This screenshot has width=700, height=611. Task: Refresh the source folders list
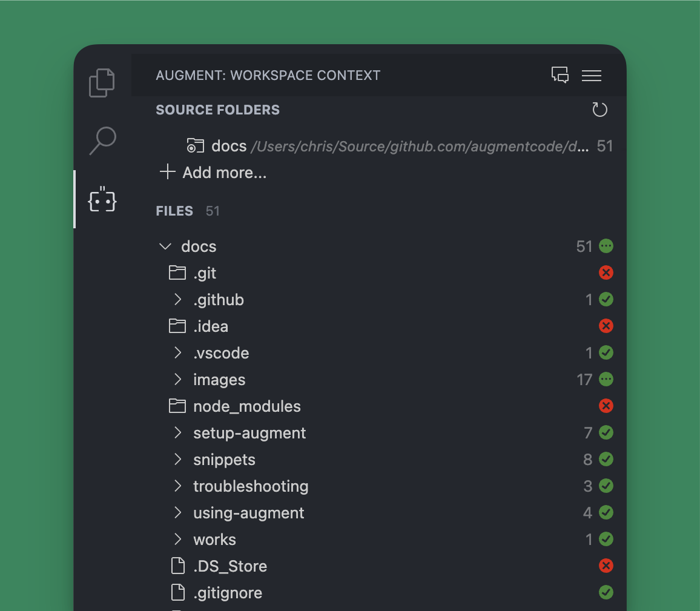(599, 110)
